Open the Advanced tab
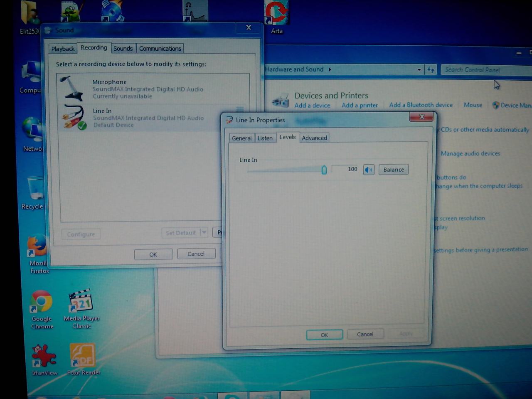 click(x=314, y=138)
